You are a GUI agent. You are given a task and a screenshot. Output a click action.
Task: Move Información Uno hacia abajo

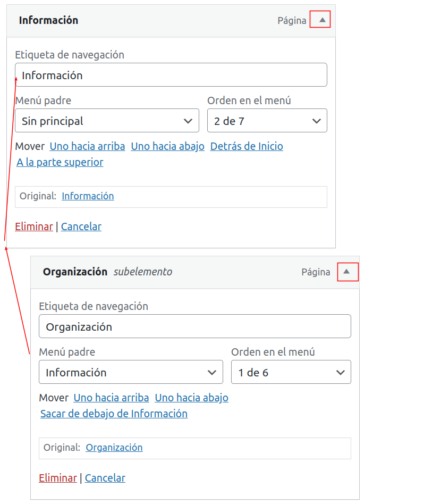167,146
